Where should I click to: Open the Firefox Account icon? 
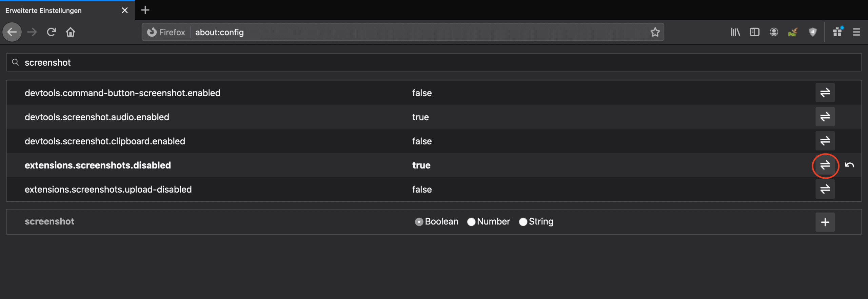(774, 32)
